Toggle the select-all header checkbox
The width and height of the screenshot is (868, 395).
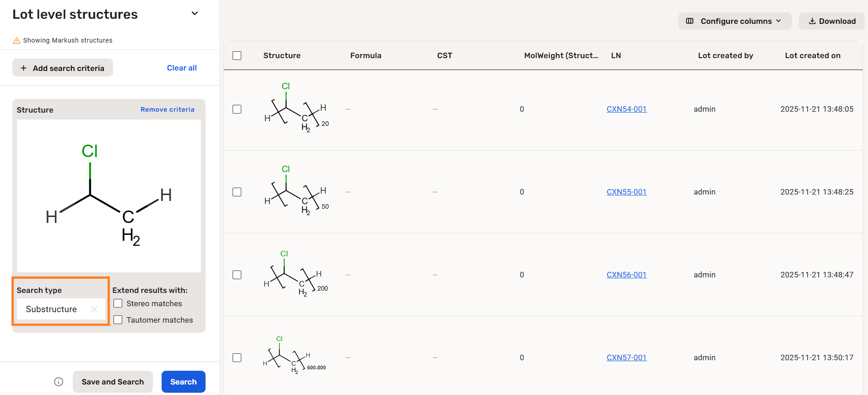237,55
